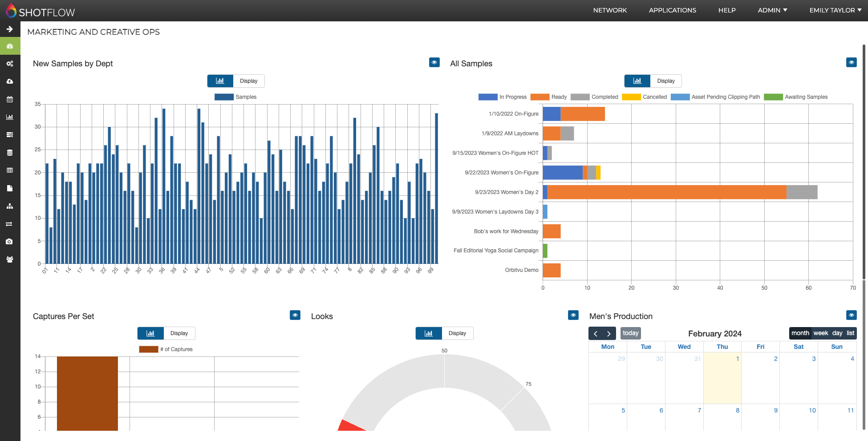This screenshot has width=868, height=441.
Task: Open the table grid icon in sidebar
Action: click(10, 170)
